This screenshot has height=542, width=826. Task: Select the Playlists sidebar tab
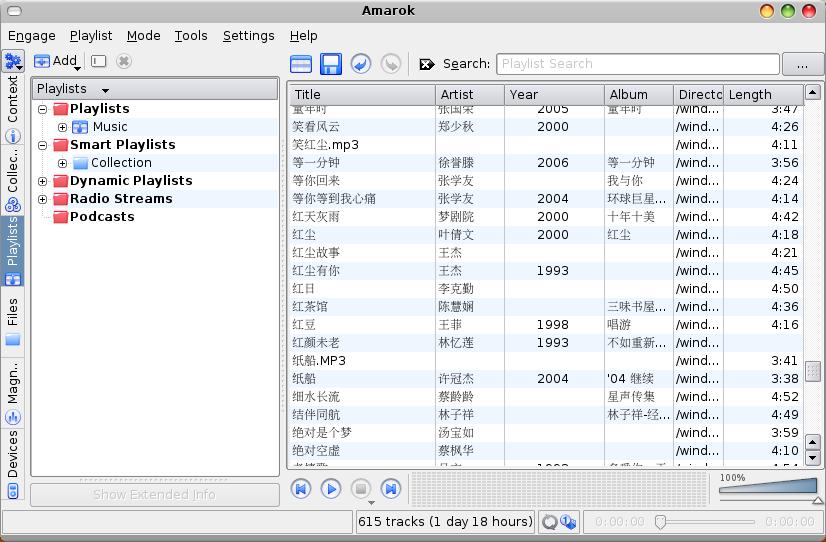coord(13,252)
